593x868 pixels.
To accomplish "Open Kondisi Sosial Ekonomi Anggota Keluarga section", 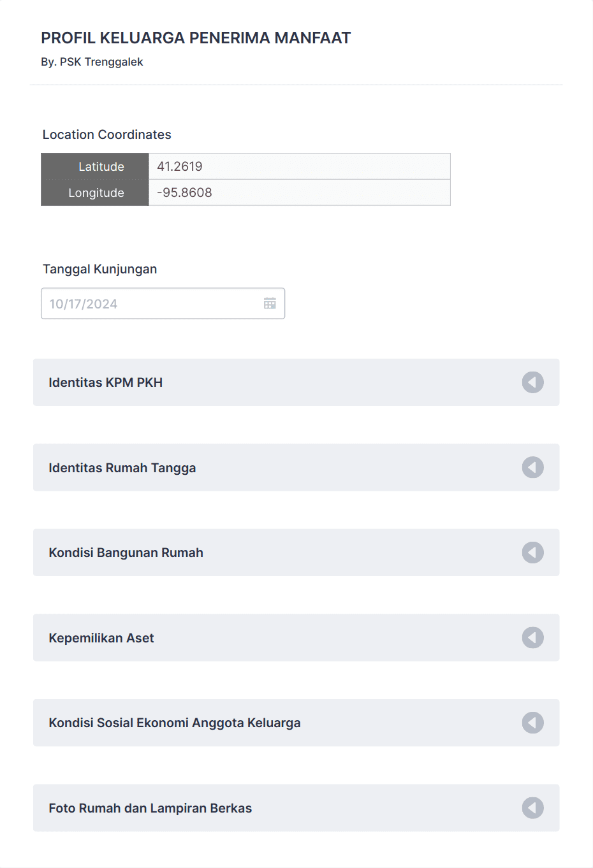I will [x=296, y=723].
